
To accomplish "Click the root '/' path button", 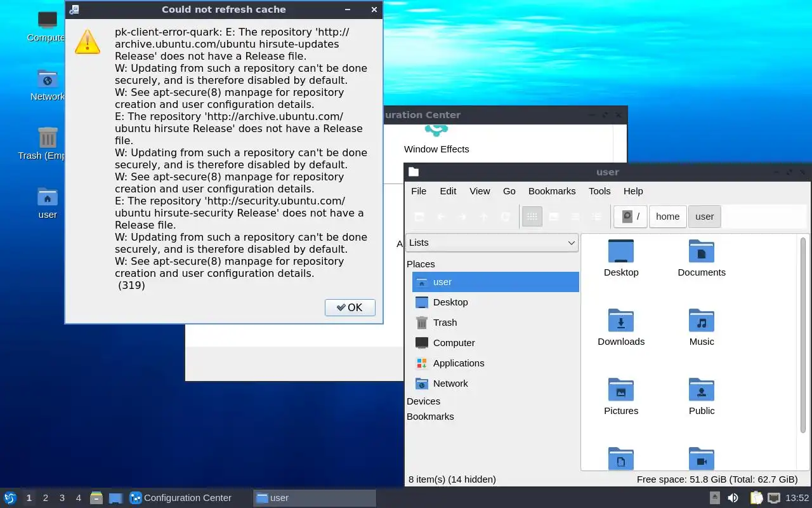I will [x=631, y=217].
